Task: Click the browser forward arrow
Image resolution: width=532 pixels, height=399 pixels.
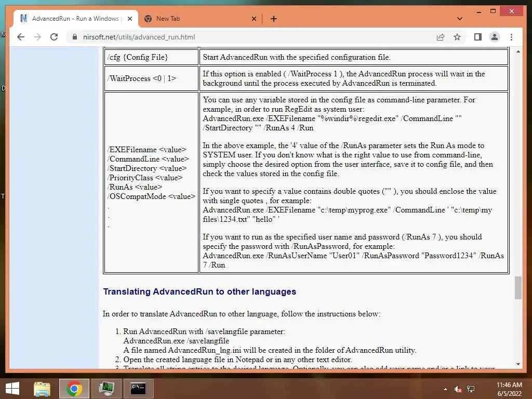Action: (x=37, y=37)
